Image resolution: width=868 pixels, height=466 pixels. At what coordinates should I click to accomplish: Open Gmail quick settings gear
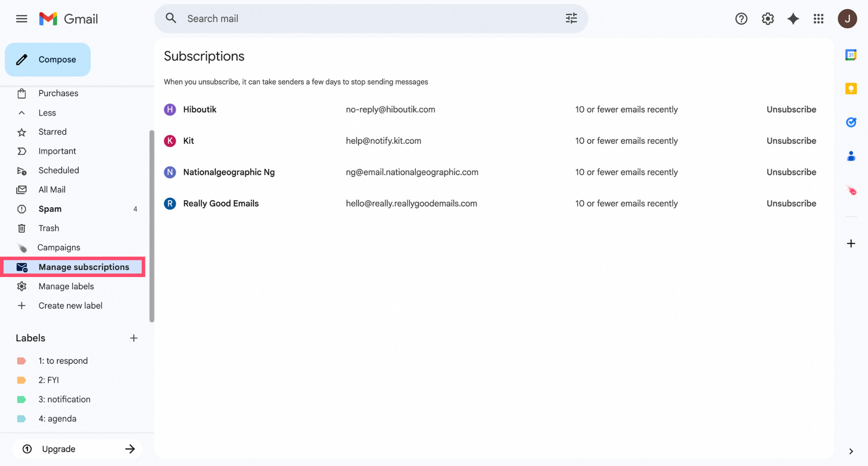coord(767,18)
